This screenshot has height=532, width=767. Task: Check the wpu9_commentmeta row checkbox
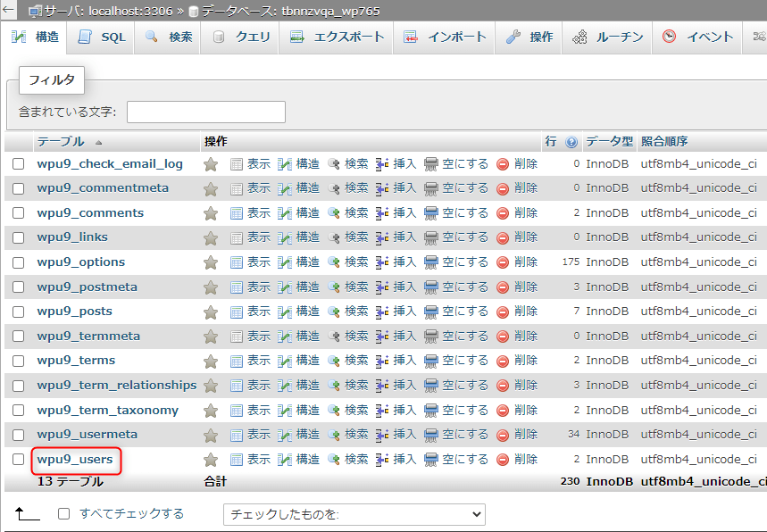click(x=18, y=188)
